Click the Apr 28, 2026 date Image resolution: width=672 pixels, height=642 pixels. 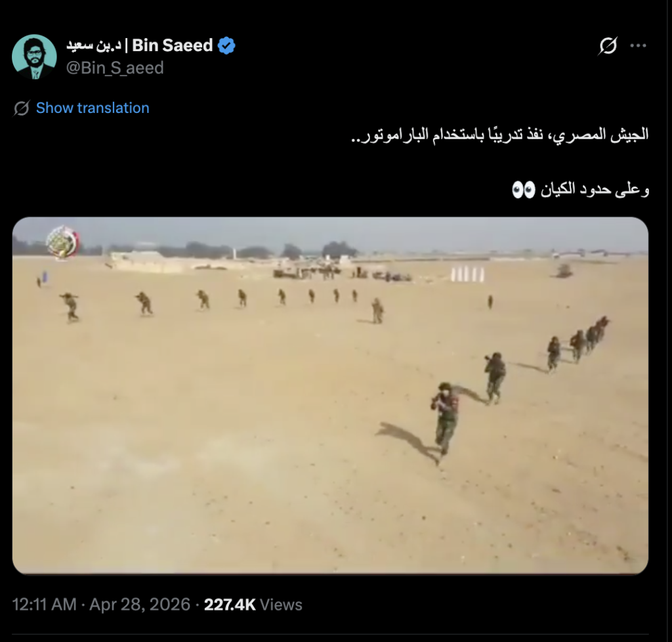pyautogui.click(x=140, y=605)
